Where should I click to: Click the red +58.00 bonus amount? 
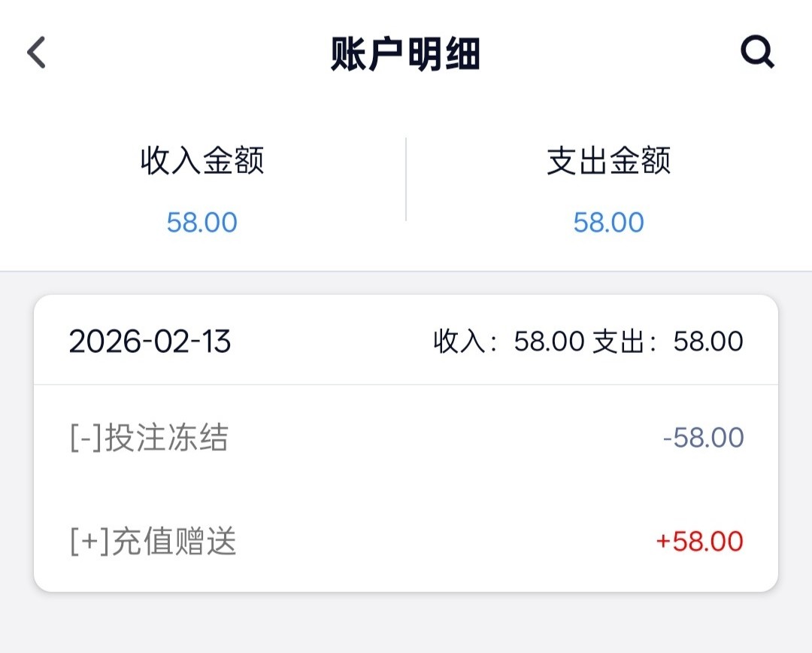[x=699, y=542]
